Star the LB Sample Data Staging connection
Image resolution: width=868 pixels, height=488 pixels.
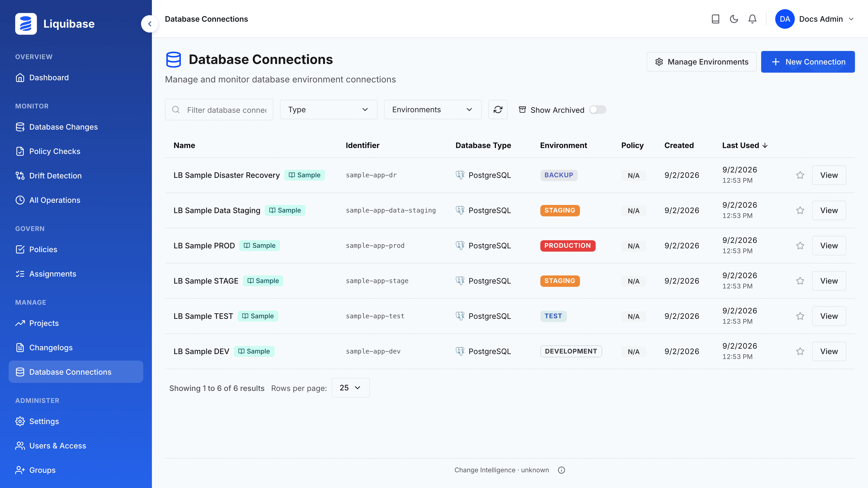tap(800, 211)
